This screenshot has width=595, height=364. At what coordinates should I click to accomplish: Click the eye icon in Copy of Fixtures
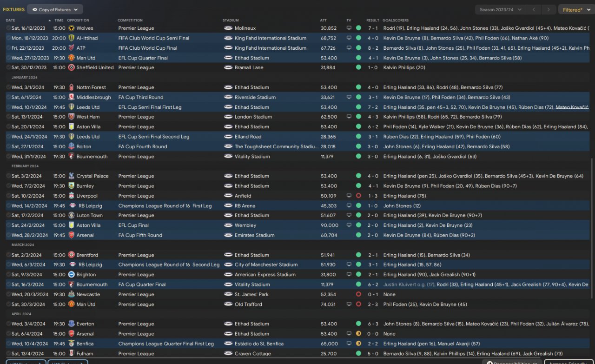point(35,9)
